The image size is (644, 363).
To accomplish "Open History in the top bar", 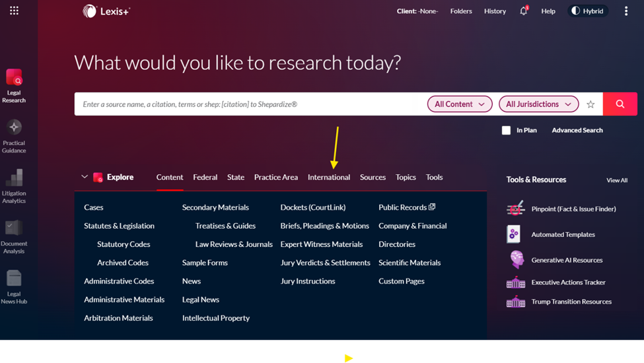I will pos(495,11).
